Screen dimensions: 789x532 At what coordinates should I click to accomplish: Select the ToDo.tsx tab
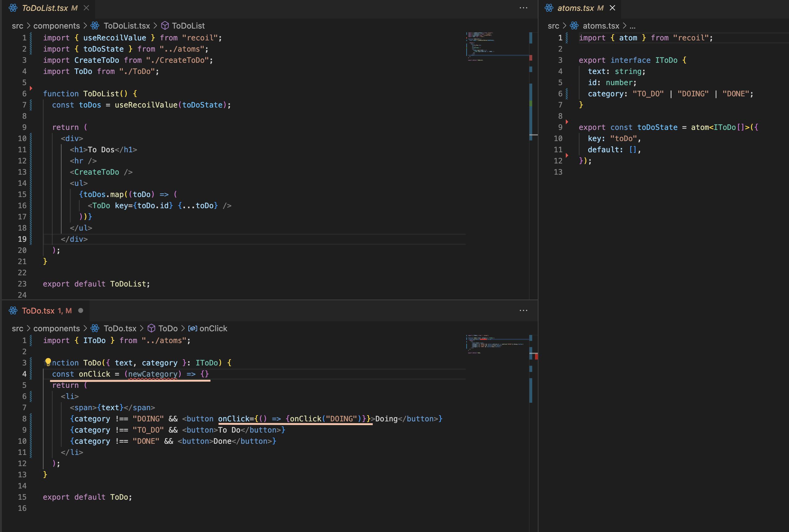point(38,310)
